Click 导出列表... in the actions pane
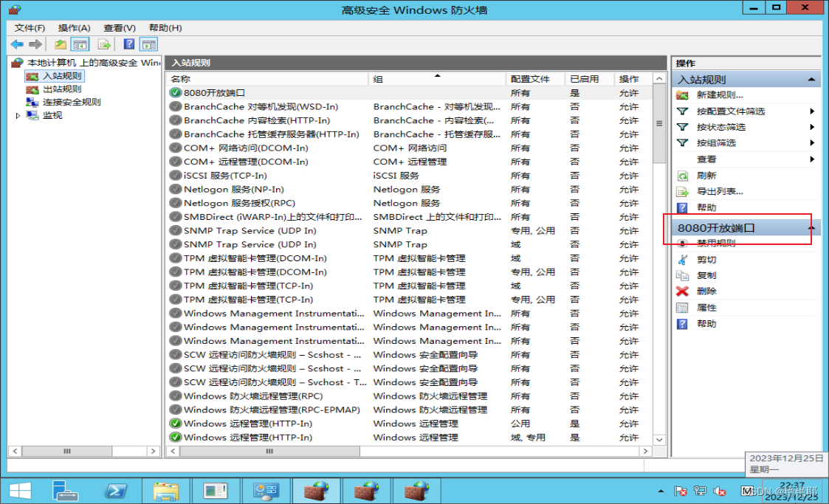Image resolution: width=829 pixels, height=504 pixels. click(x=720, y=191)
